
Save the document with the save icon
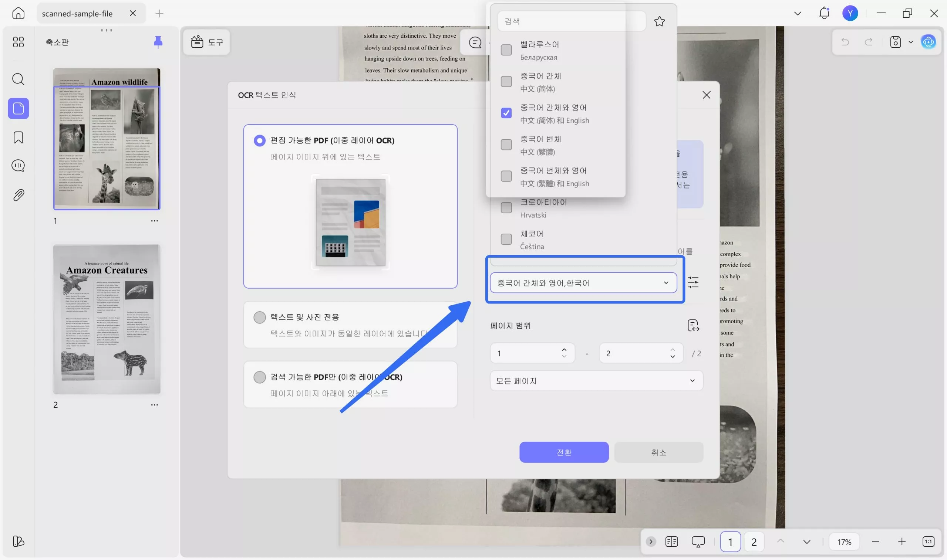pos(895,42)
